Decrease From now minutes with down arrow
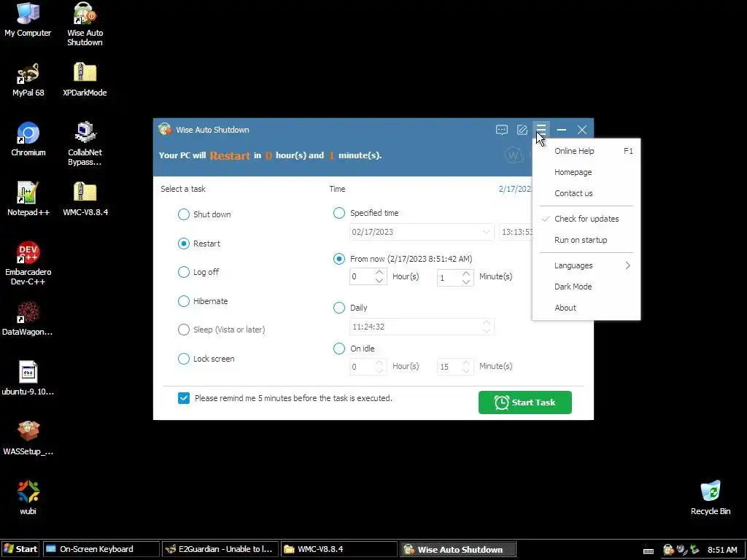This screenshot has height=560, width=747. coord(466,281)
